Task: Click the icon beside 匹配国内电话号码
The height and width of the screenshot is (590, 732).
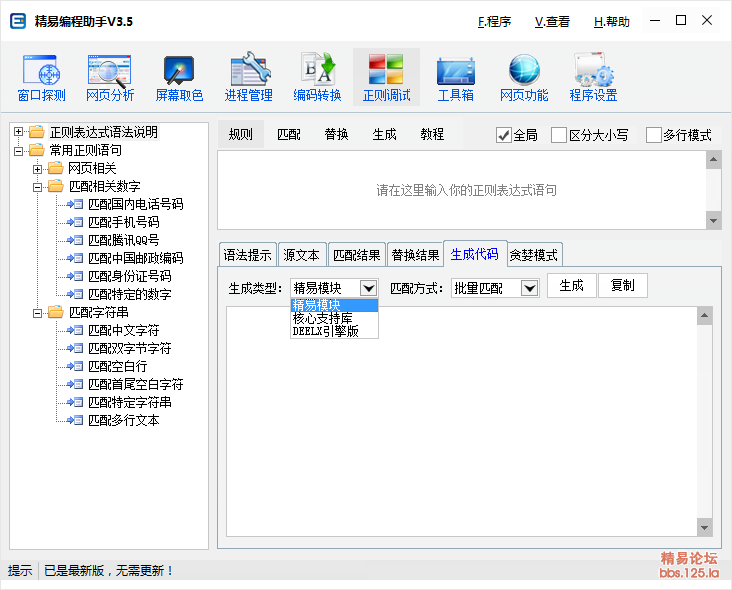Action: coord(75,204)
